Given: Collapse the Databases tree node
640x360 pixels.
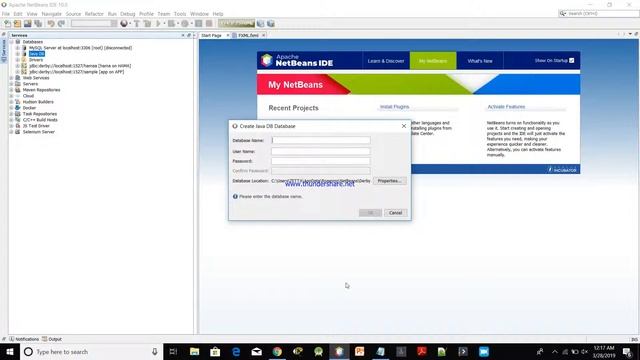Looking at the screenshot, I should pyautogui.click(x=11, y=42).
